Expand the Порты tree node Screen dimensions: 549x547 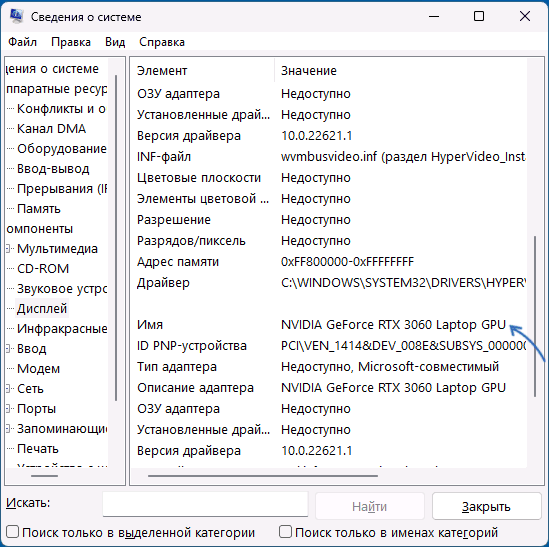pyautogui.click(x=8, y=408)
